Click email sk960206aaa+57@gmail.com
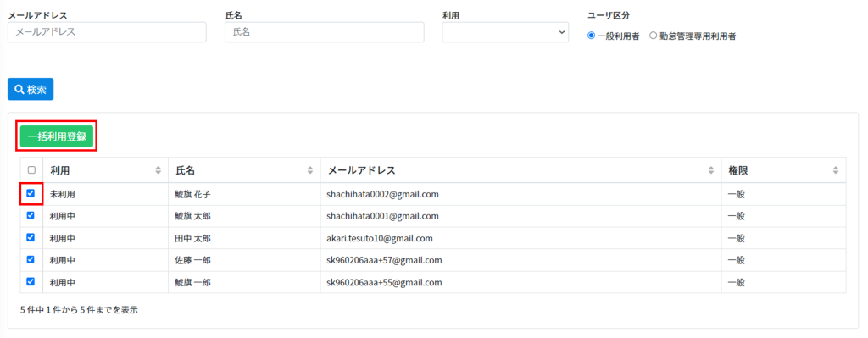The width and height of the screenshot is (868, 338). coord(384,261)
